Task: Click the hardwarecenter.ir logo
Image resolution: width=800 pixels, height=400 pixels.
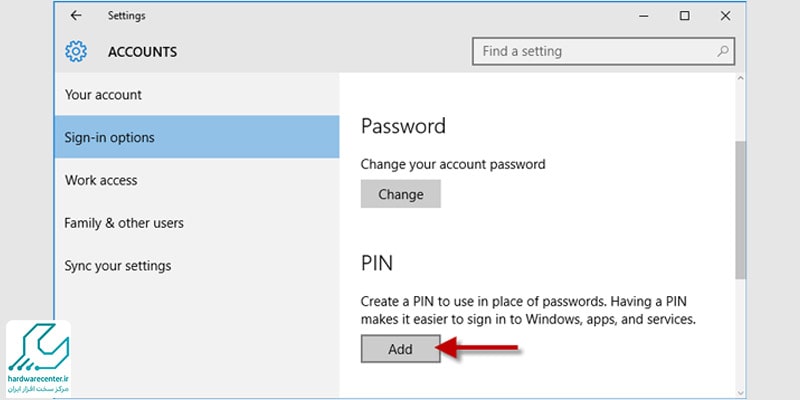Action: pyautogui.click(x=38, y=358)
